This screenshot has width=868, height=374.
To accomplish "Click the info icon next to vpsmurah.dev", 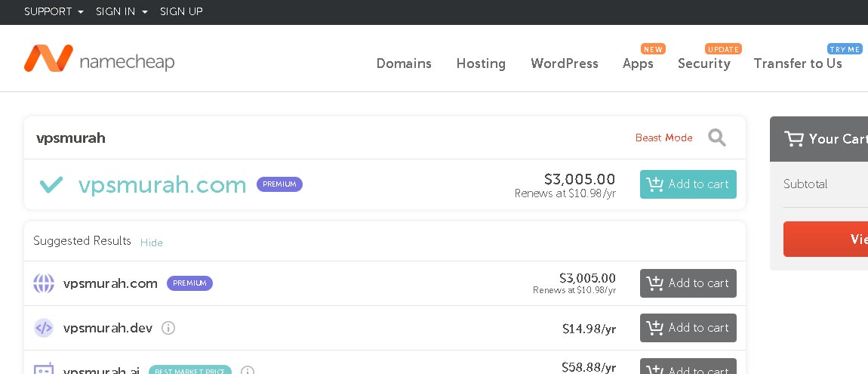I will (x=168, y=328).
